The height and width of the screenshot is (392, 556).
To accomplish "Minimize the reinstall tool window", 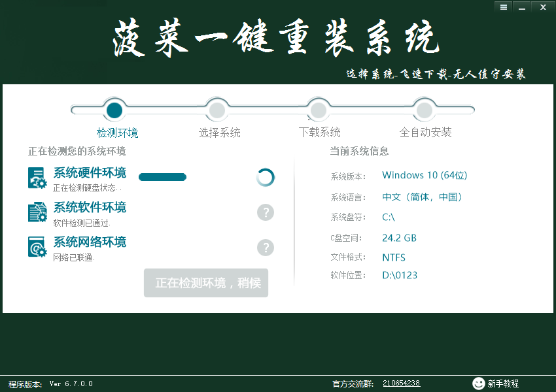I will [x=521, y=7].
